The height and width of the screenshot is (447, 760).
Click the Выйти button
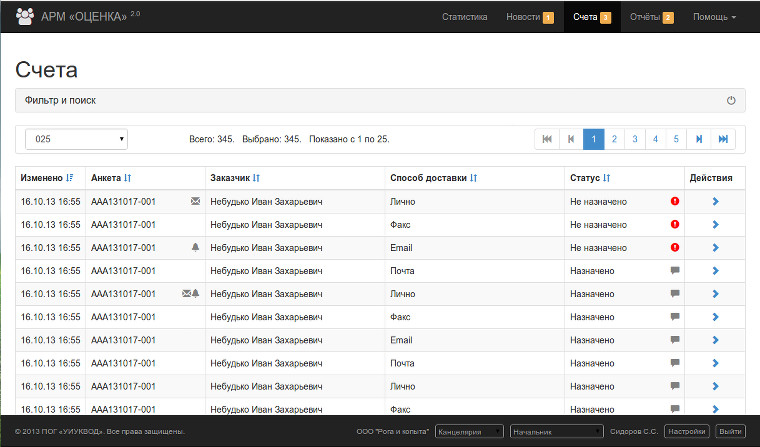tap(730, 431)
